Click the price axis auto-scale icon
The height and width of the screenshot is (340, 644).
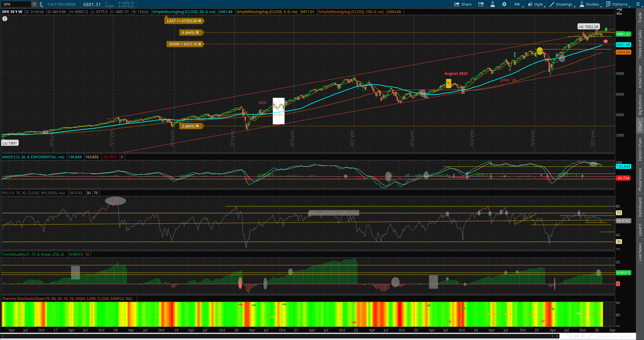(619, 12)
